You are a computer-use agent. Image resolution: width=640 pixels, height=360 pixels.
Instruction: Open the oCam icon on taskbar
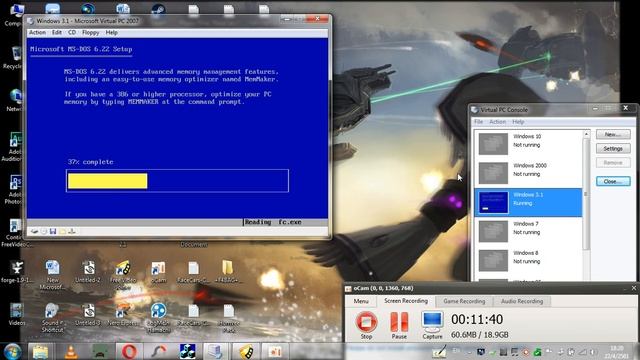pyautogui.click(x=275, y=351)
